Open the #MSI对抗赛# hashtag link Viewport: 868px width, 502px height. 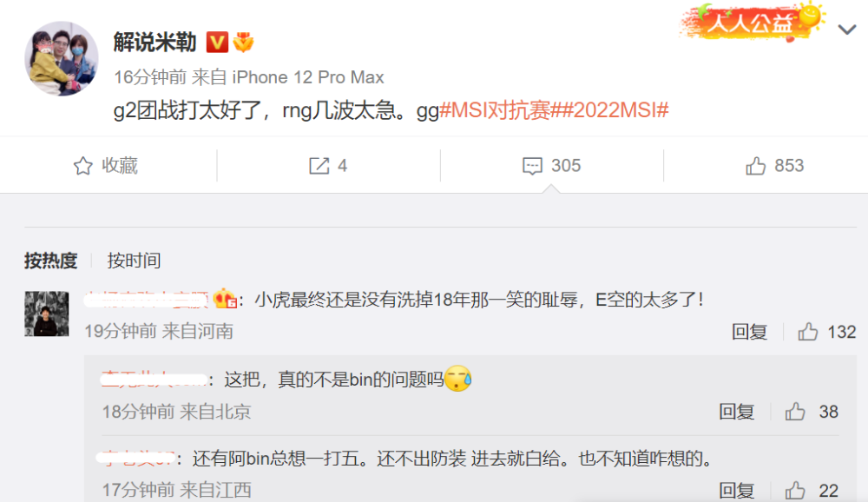point(496,110)
